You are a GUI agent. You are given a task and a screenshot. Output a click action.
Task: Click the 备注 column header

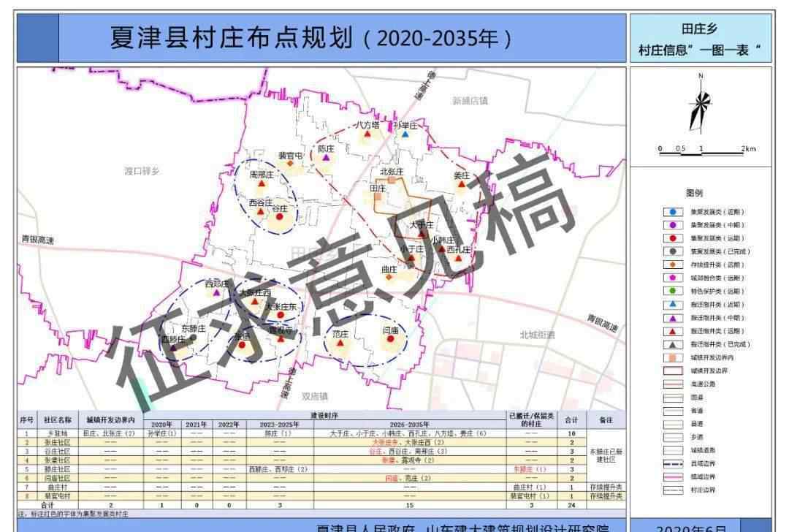pos(606,419)
